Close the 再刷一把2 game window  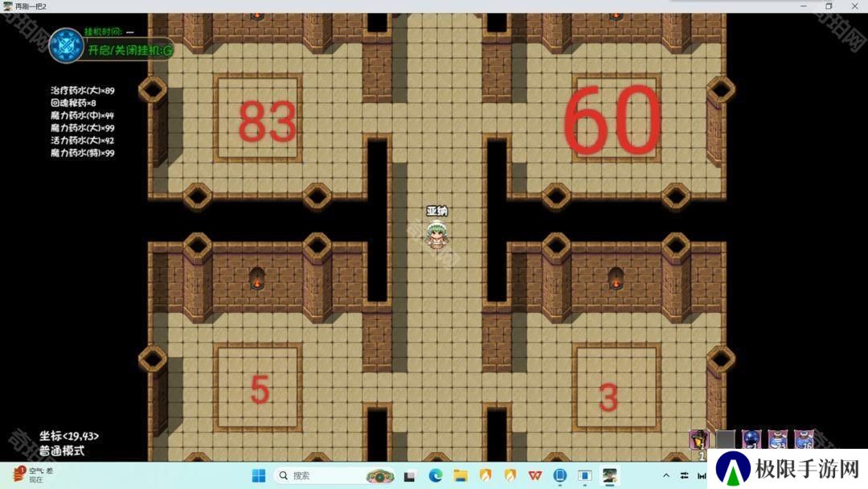point(854,6)
